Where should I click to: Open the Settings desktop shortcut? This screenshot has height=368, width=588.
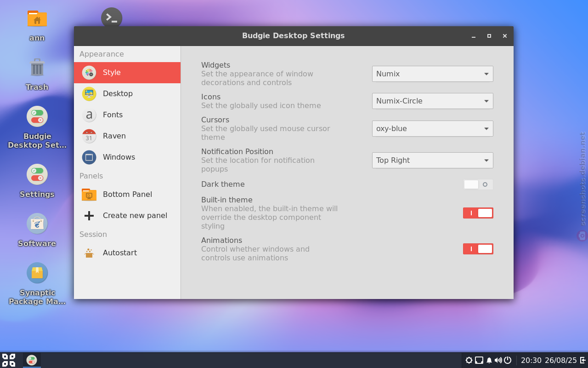click(37, 174)
